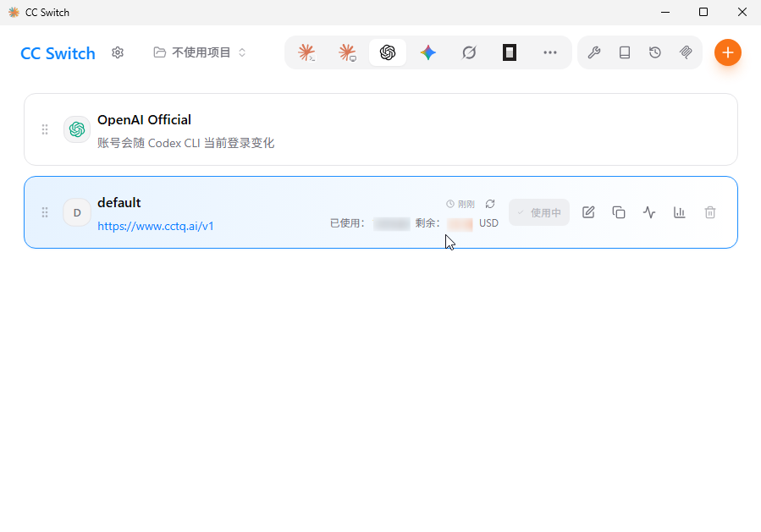Viewport: 761px width, 532px height.
Task: Click the 剩余 remaining balance label
Action: coord(427,223)
